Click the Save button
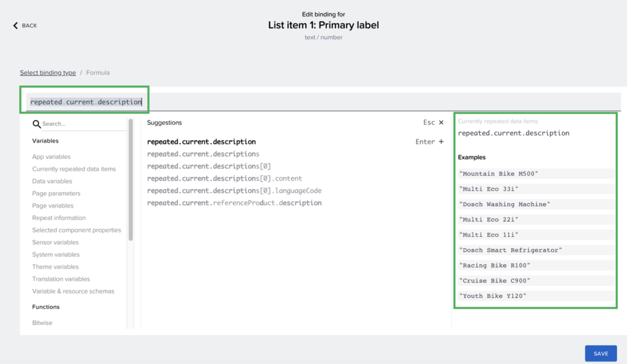 pos(601,354)
